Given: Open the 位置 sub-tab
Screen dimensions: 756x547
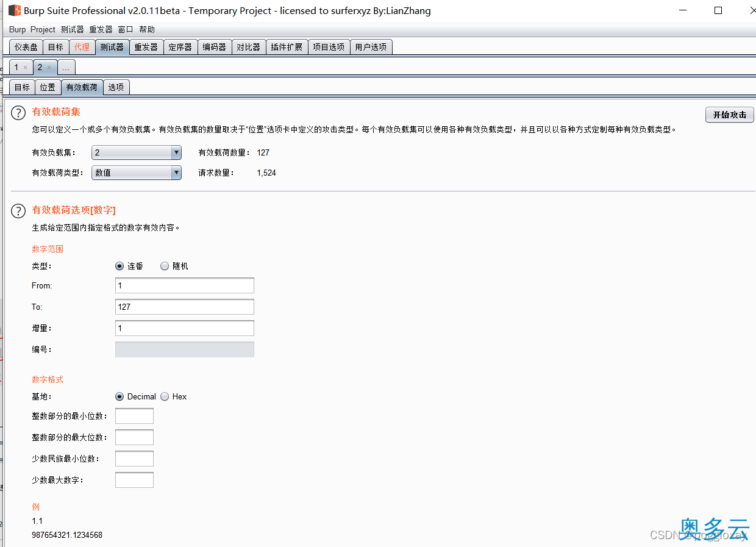Looking at the screenshot, I should click(48, 87).
